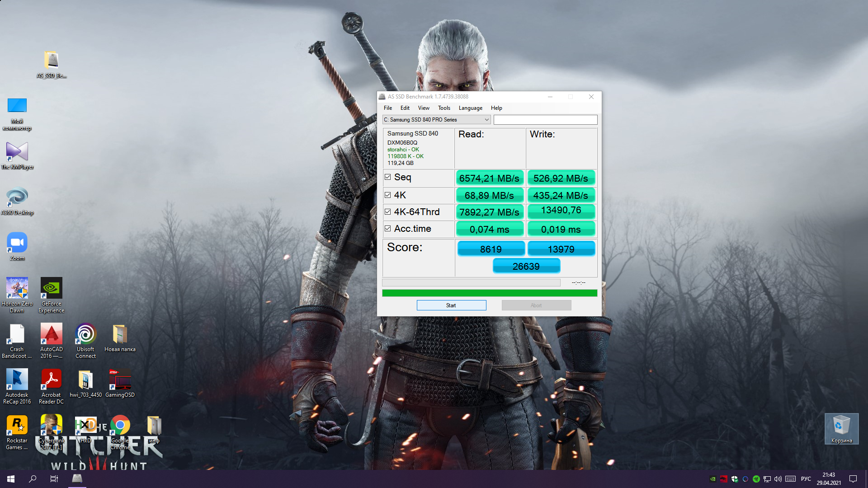868x488 pixels.
Task: Open the AS_SSD_Be... desktop folder icon
Action: tap(52, 65)
